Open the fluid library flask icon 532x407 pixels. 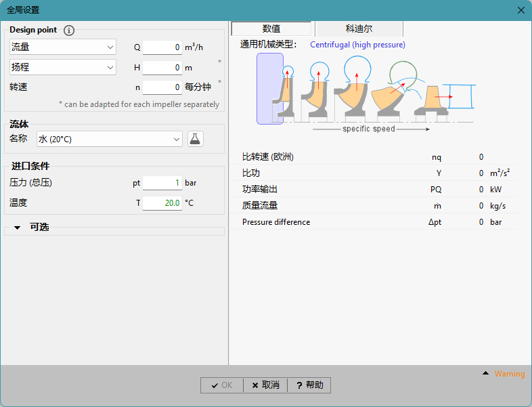195,139
